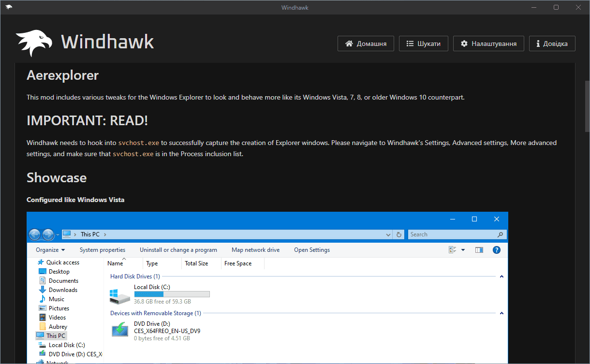Select Uninstall or change a program
The image size is (590, 364).
(178, 250)
